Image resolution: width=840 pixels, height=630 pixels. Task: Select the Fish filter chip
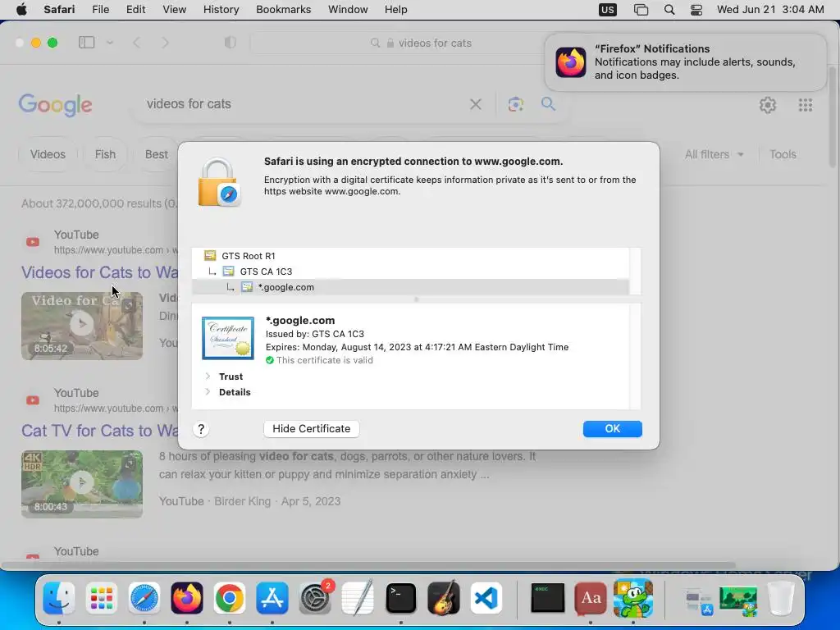click(105, 154)
